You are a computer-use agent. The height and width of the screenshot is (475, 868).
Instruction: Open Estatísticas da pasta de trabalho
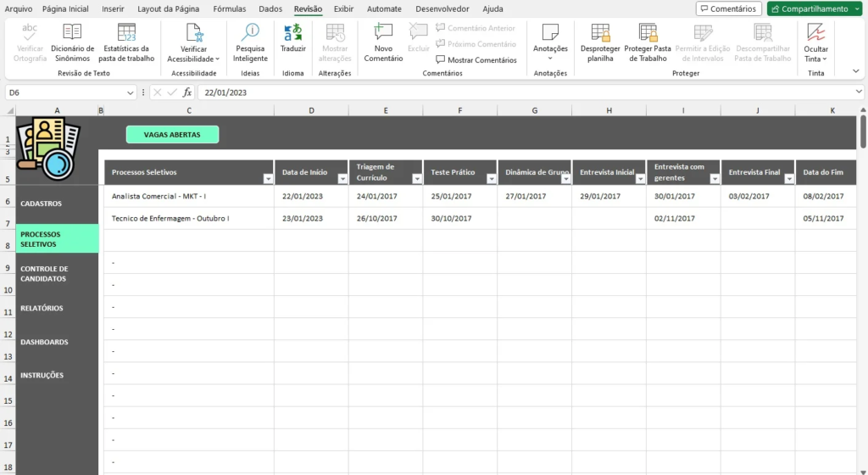point(126,33)
